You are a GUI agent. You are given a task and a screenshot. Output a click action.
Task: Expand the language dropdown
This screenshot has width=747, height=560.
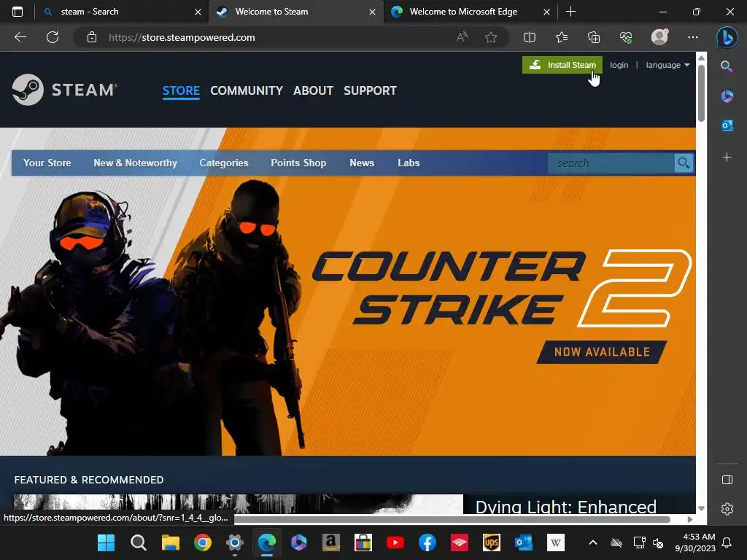[x=667, y=65]
